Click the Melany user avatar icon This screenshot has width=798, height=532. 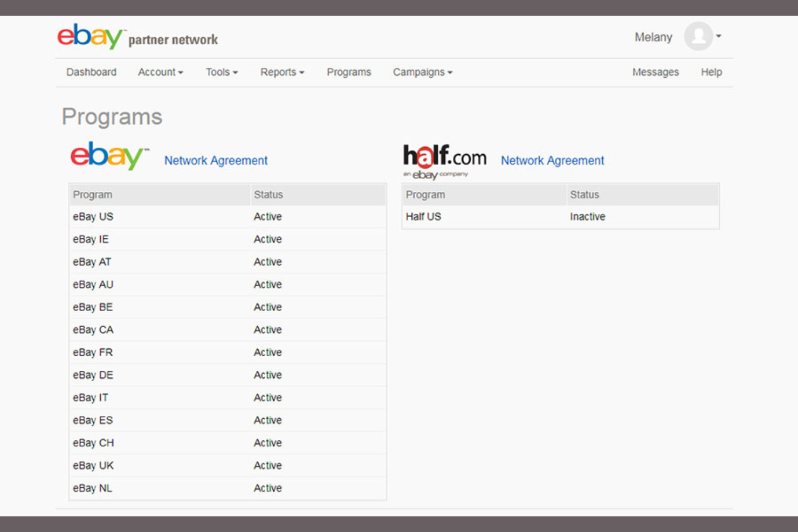(x=698, y=36)
